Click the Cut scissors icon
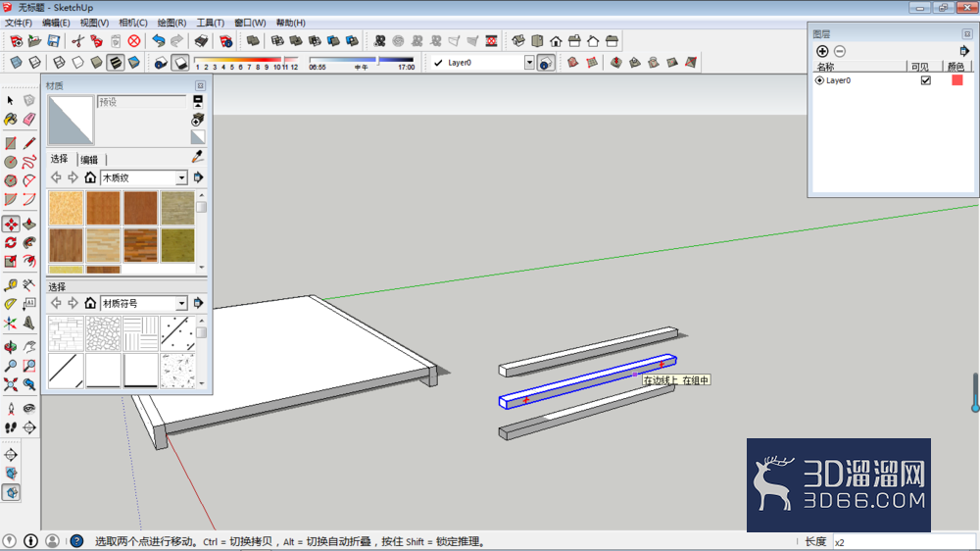 [x=77, y=41]
